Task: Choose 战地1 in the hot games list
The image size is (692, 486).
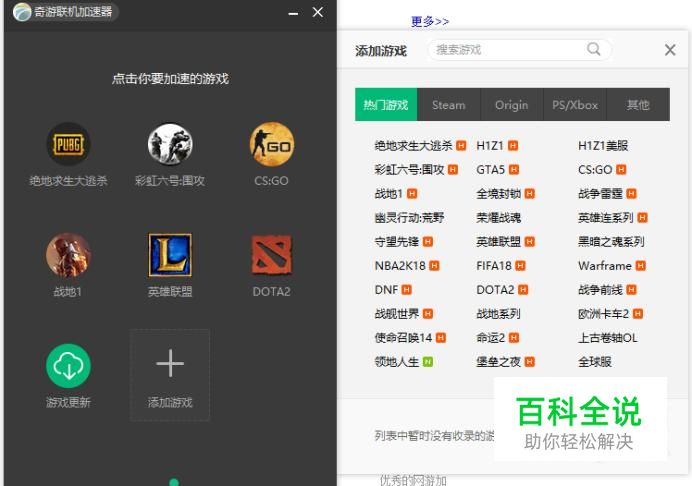Action: click(388, 193)
